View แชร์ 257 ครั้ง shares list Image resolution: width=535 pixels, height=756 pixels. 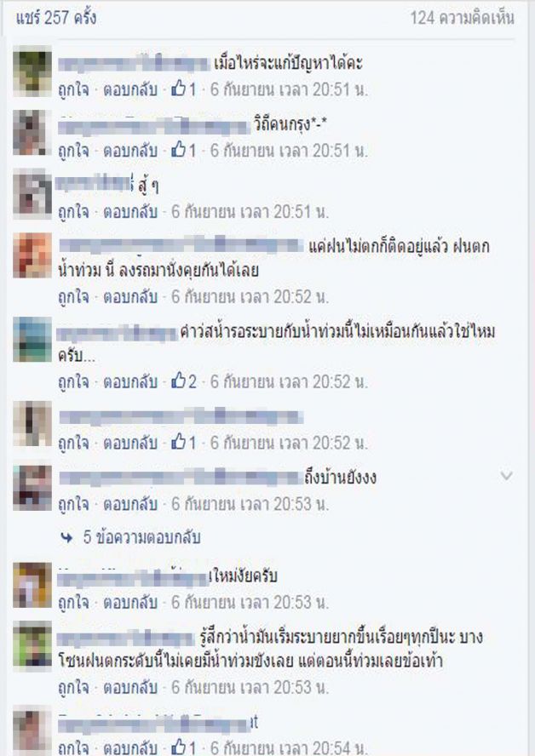click(56, 18)
